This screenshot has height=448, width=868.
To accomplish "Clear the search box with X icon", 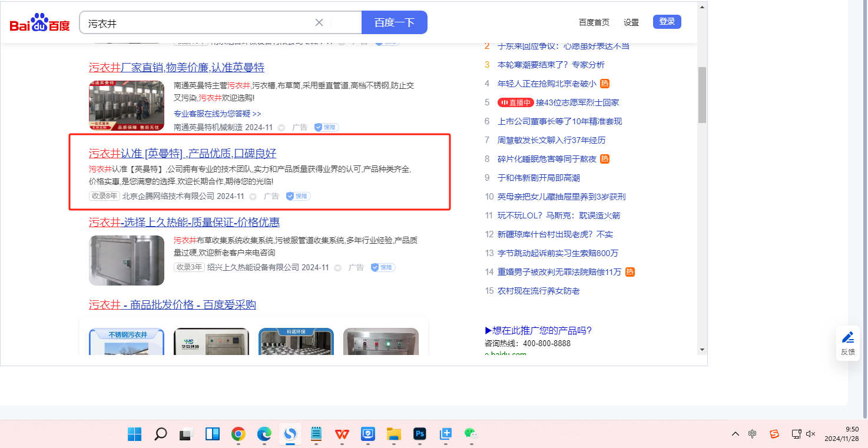I will pyautogui.click(x=319, y=22).
